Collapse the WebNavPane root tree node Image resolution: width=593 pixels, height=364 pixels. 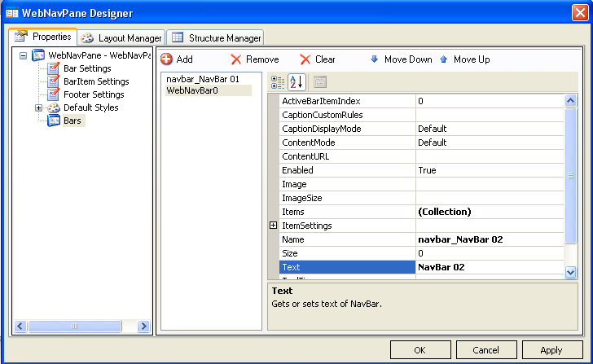click(23, 55)
